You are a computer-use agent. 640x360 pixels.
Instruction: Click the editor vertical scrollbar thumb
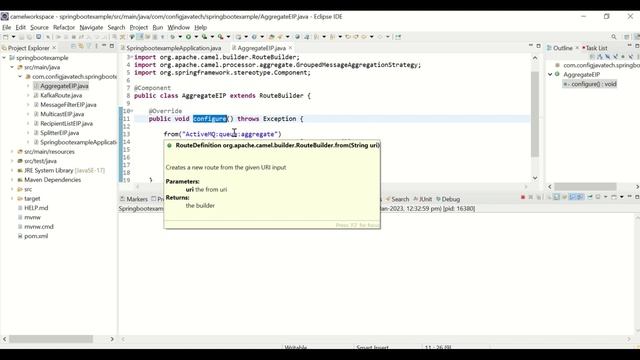tap(535, 114)
